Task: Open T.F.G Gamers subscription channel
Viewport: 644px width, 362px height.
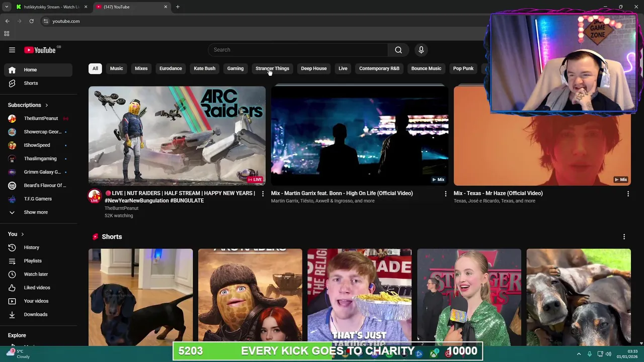Action: 38,199
